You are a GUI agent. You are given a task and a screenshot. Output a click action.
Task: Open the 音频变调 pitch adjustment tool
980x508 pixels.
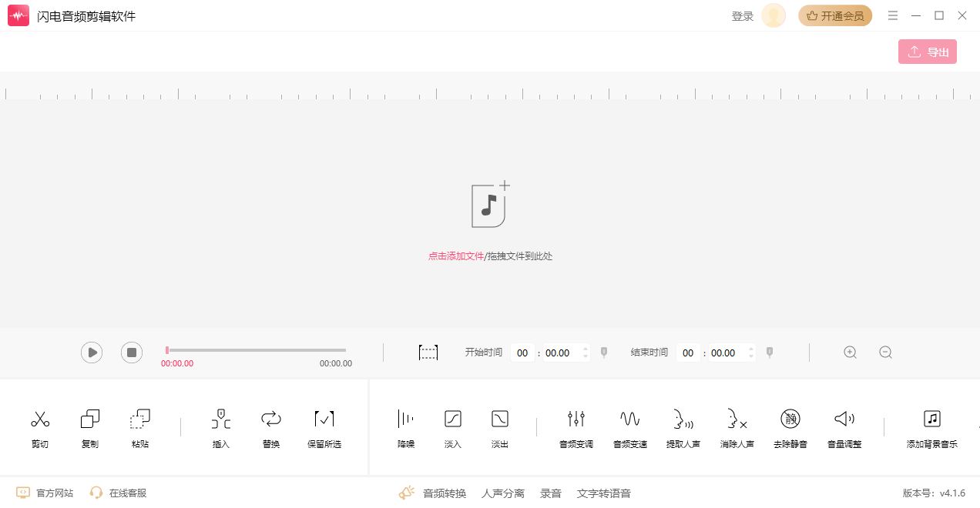[576, 426]
